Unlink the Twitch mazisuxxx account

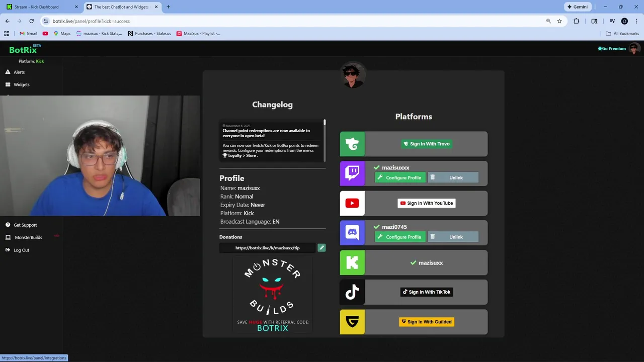[x=453, y=177]
